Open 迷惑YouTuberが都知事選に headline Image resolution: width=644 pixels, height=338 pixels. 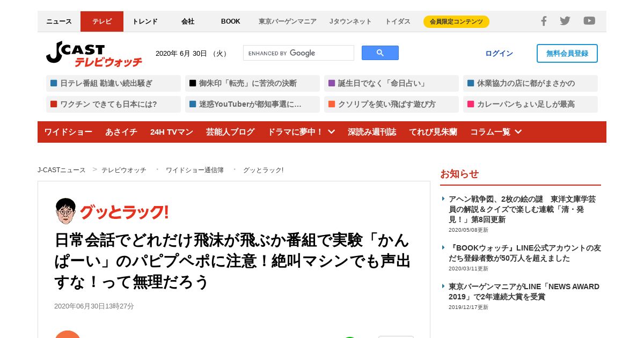(x=252, y=104)
